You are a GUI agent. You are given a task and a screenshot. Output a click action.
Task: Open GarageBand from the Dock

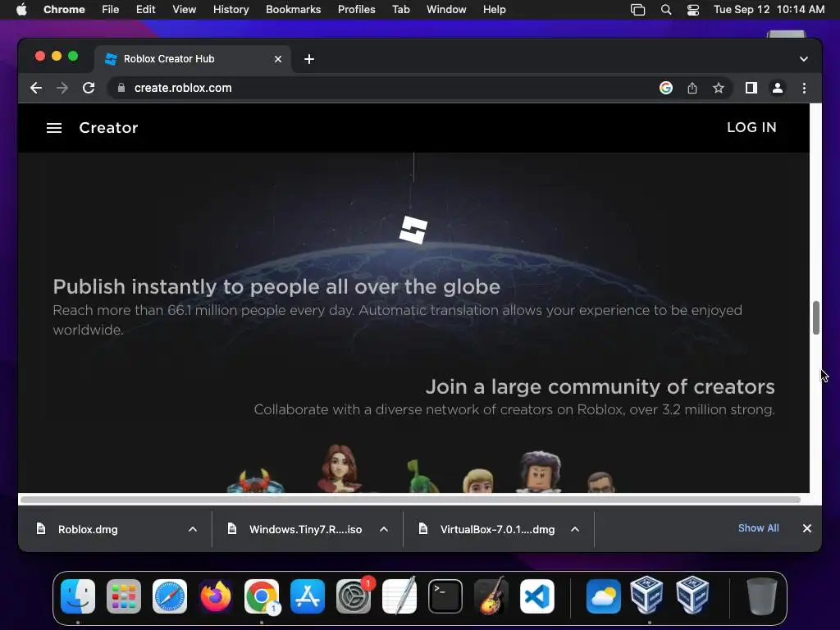[x=491, y=596]
